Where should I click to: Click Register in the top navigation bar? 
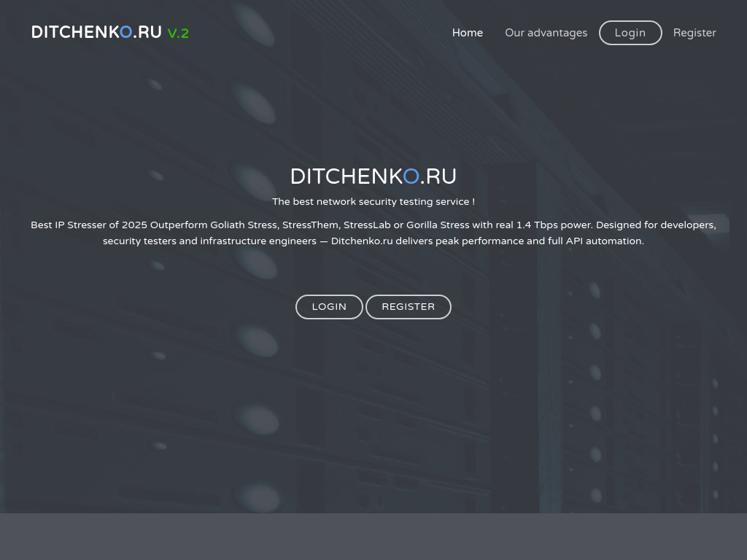694,33
